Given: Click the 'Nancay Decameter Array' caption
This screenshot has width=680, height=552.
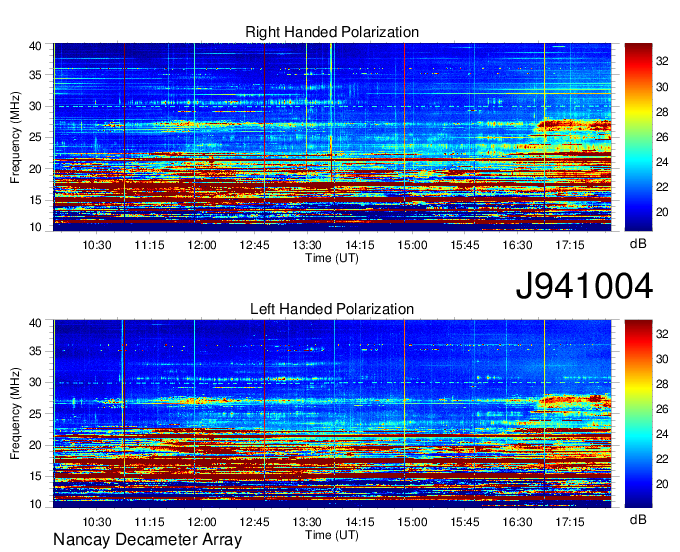Looking at the screenshot, I should tap(147, 540).
